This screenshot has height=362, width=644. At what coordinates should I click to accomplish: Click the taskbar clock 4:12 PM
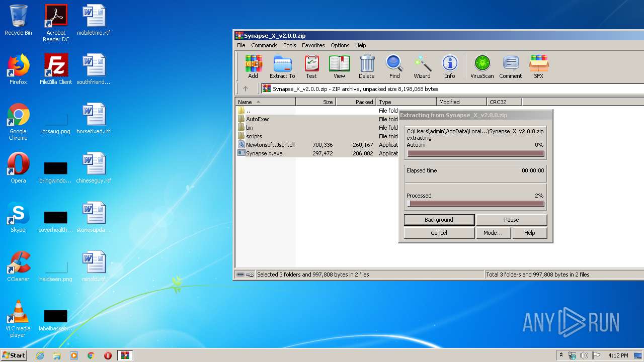[x=618, y=355]
